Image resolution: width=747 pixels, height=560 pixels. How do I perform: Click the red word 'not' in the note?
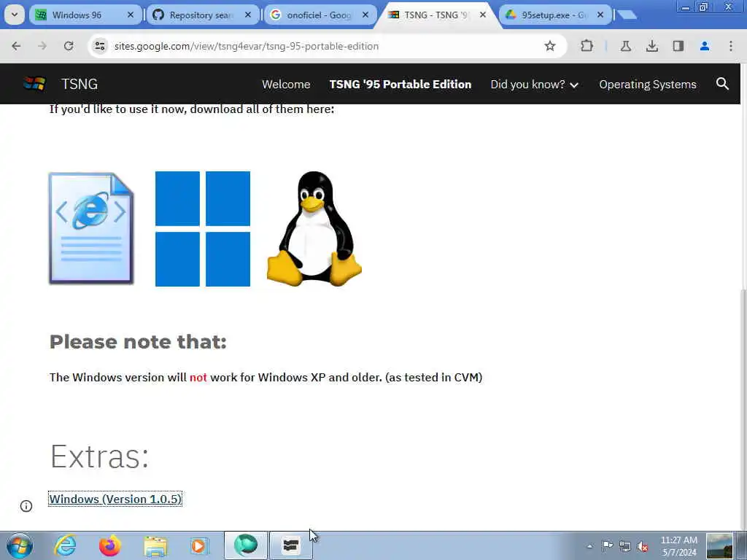(198, 377)
